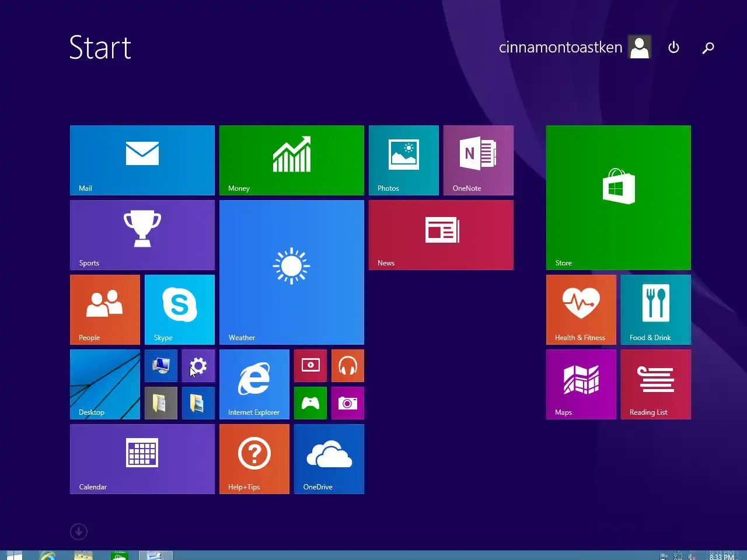Click the Power options button
747x560 pixels.
673,47
